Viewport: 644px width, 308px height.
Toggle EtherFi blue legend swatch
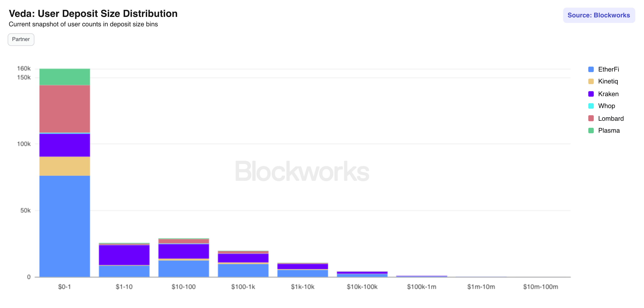tap(591, 69)
